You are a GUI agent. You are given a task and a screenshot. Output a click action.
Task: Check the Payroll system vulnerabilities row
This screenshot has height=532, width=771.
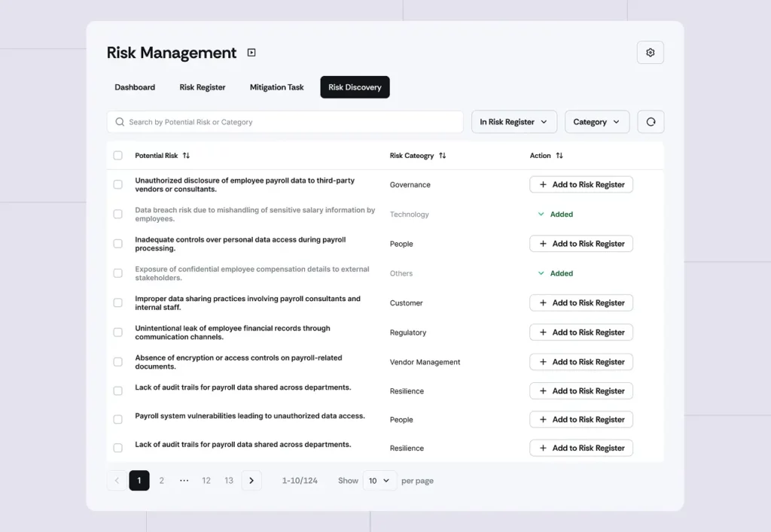pyautogui.click(x=118, y=420)
